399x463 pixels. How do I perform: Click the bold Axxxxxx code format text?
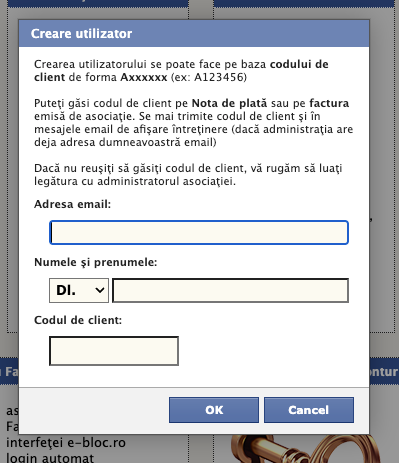pos(143,77)
